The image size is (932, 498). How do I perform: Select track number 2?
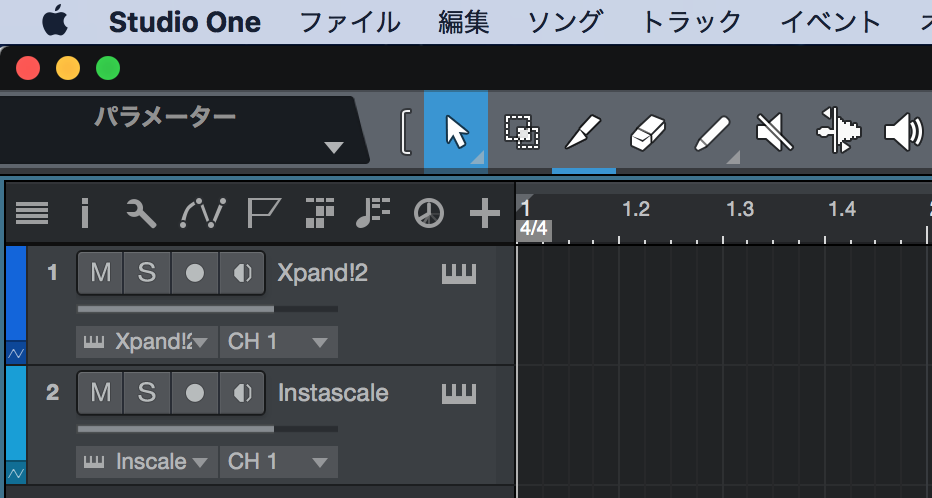pos(52,393)
